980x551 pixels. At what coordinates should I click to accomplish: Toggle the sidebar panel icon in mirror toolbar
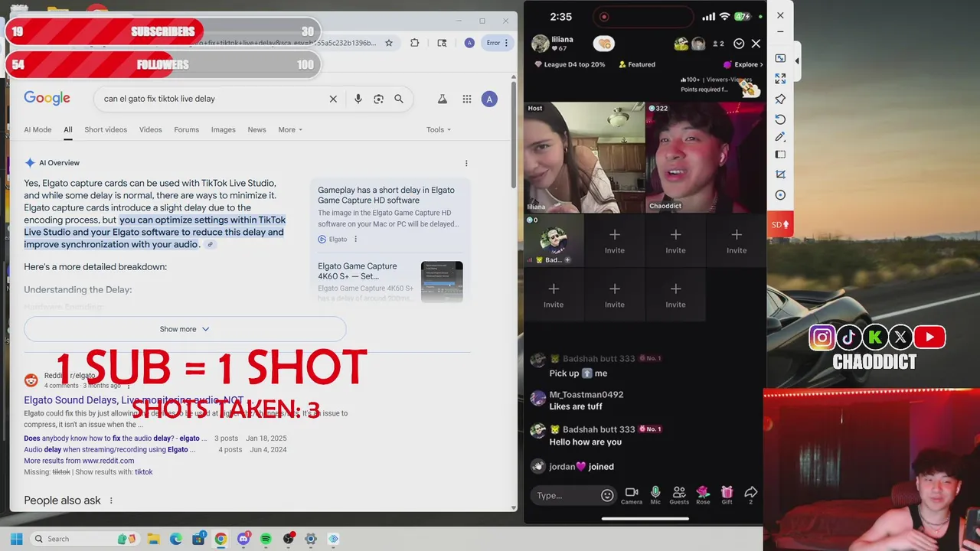pyautogui.click(x=780, y=155)
